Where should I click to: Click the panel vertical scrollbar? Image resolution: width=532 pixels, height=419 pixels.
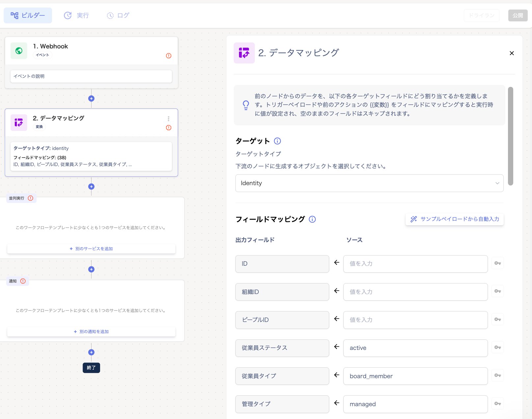pos(511,136)
